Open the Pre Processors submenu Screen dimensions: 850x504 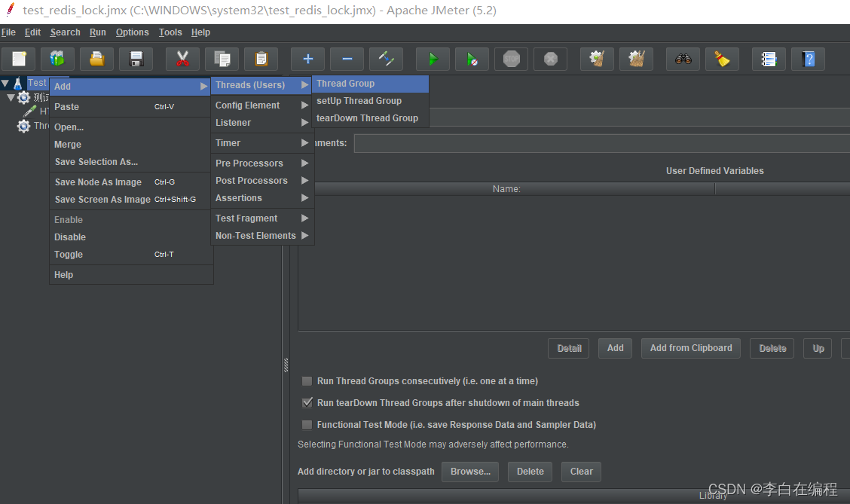(261, 163)
